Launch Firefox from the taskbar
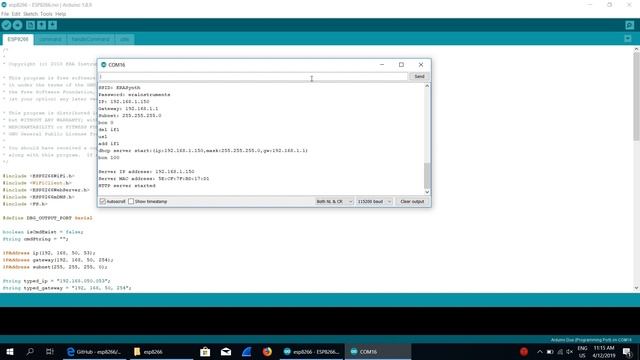The image size is (640, 360). [267, 352]
